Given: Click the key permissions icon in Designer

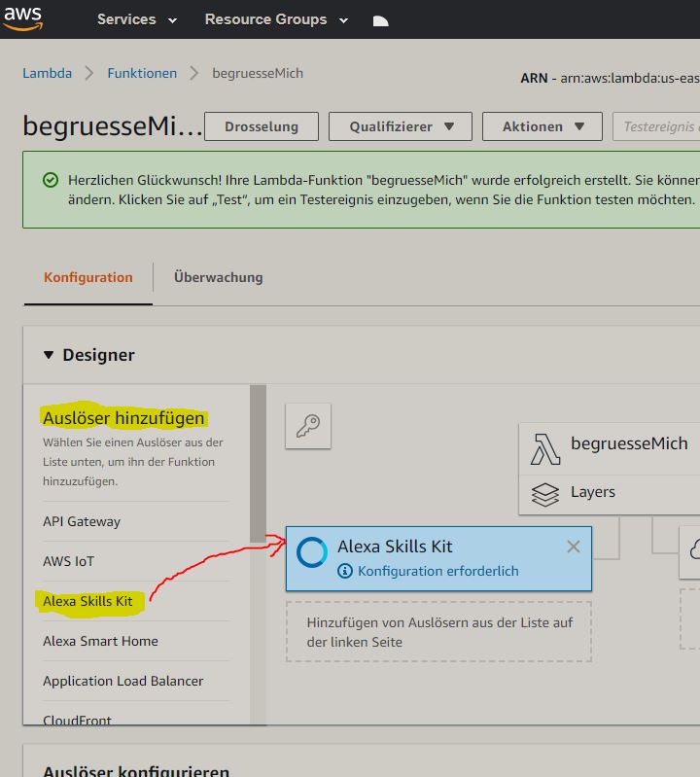Looking at the screenshot, I should (308, 426).
